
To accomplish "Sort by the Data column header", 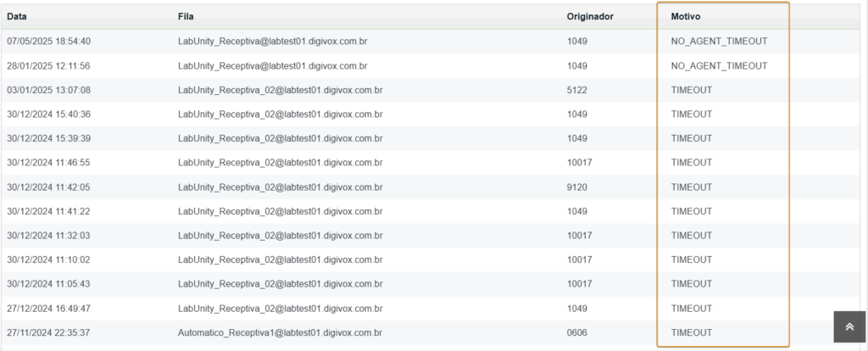I will click(17, 17).
